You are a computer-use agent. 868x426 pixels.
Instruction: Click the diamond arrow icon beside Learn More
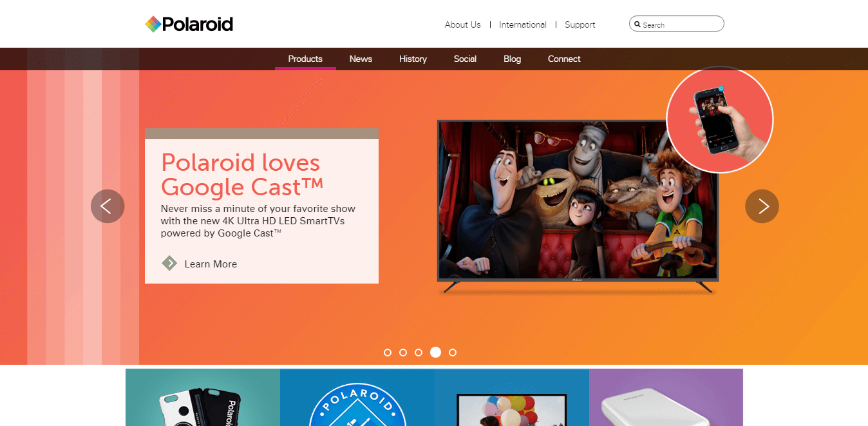pos(169,263)
